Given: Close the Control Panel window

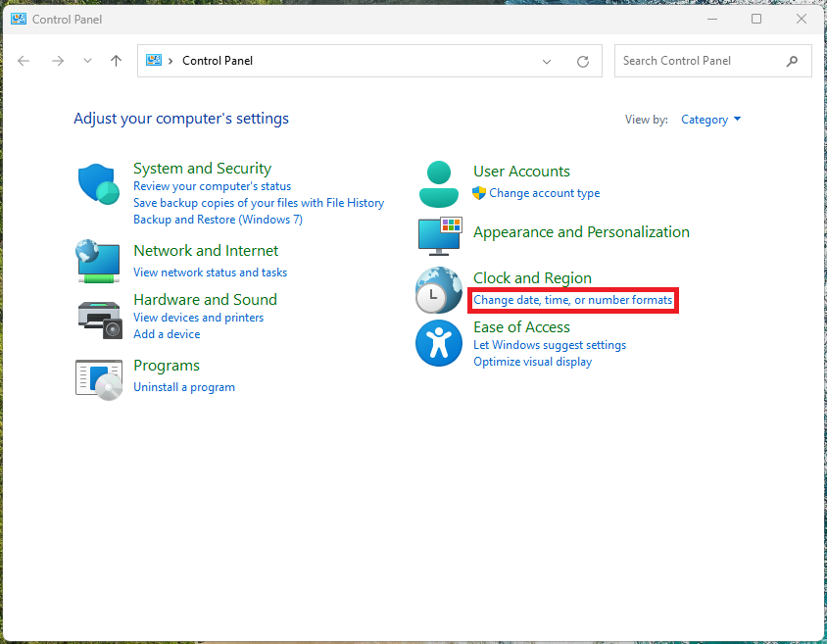Looking at the screenshot, I should click(x=802, y=19).
